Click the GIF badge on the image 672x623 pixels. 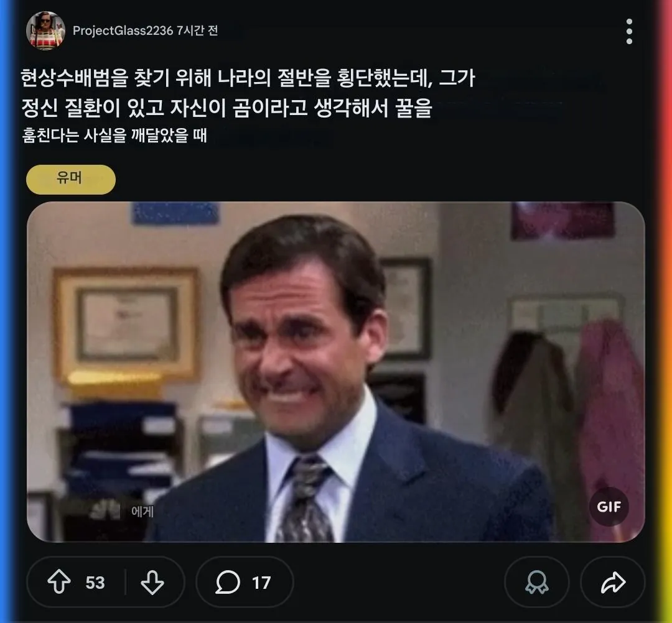tap(609, 507)
